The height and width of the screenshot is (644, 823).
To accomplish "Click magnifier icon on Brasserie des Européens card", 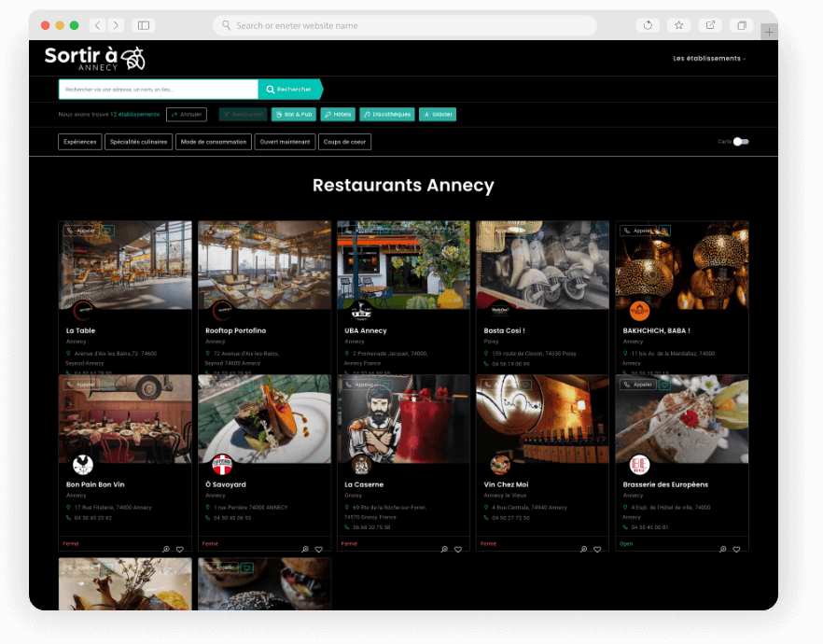I will (723, 549).
